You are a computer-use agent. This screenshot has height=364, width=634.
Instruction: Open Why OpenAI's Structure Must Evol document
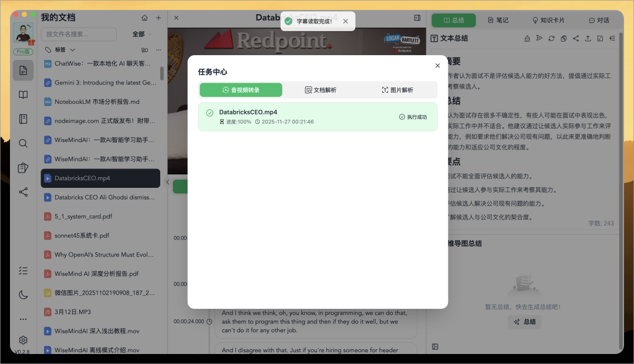tap(100, 254)
